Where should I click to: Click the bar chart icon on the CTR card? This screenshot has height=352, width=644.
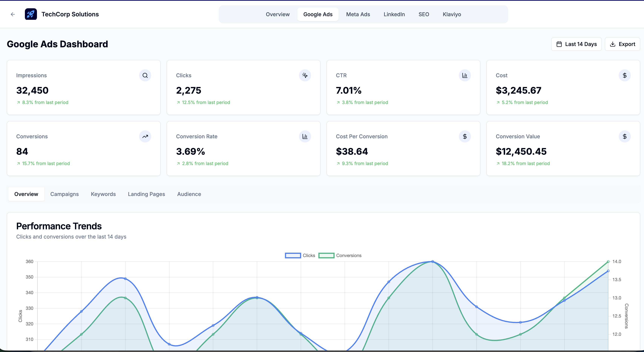pos(465,75)
